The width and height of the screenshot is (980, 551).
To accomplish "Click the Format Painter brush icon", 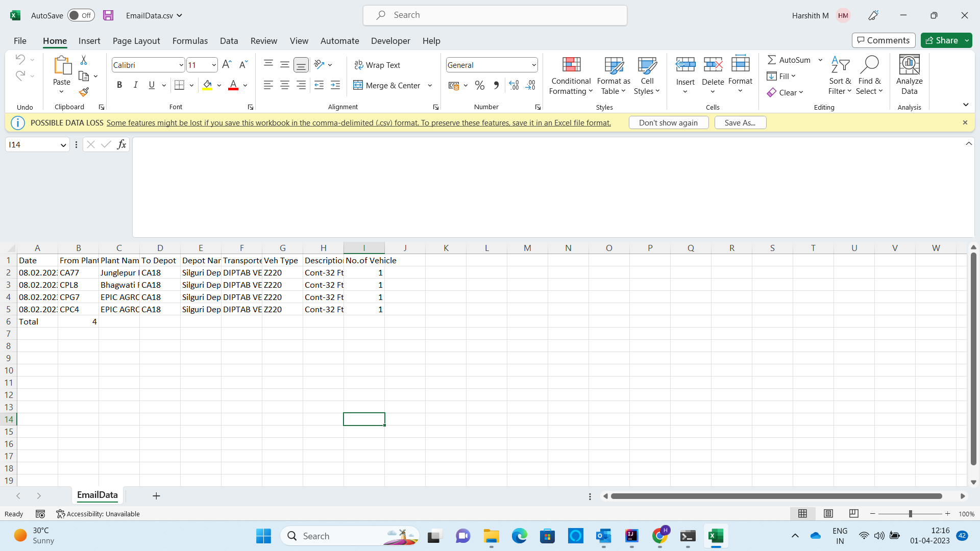I will coord(84,92).
